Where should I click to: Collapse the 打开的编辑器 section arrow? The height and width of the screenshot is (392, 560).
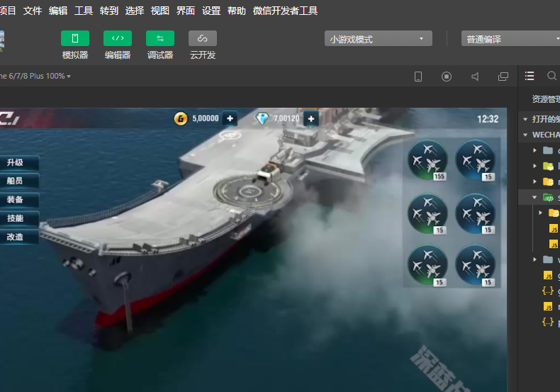[x=525, y=119]
